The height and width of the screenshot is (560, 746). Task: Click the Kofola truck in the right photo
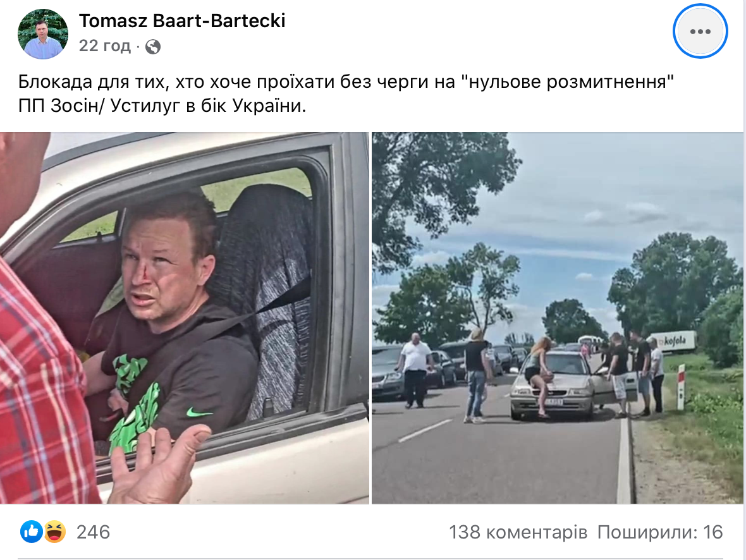[x=673, y=341]
